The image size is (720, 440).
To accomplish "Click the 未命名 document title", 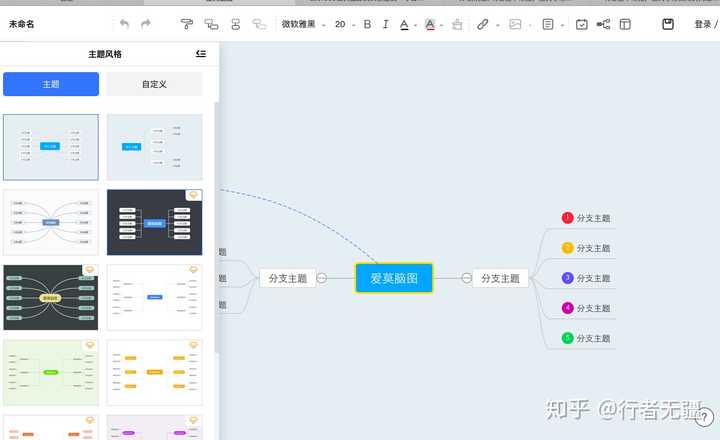I will (x=21, y=24).
